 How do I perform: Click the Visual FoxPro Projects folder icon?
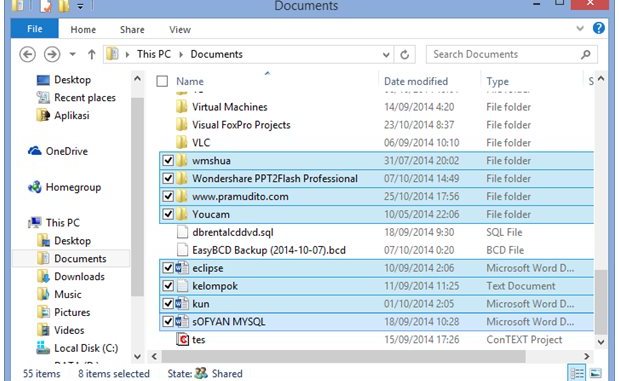pos(182,124)
